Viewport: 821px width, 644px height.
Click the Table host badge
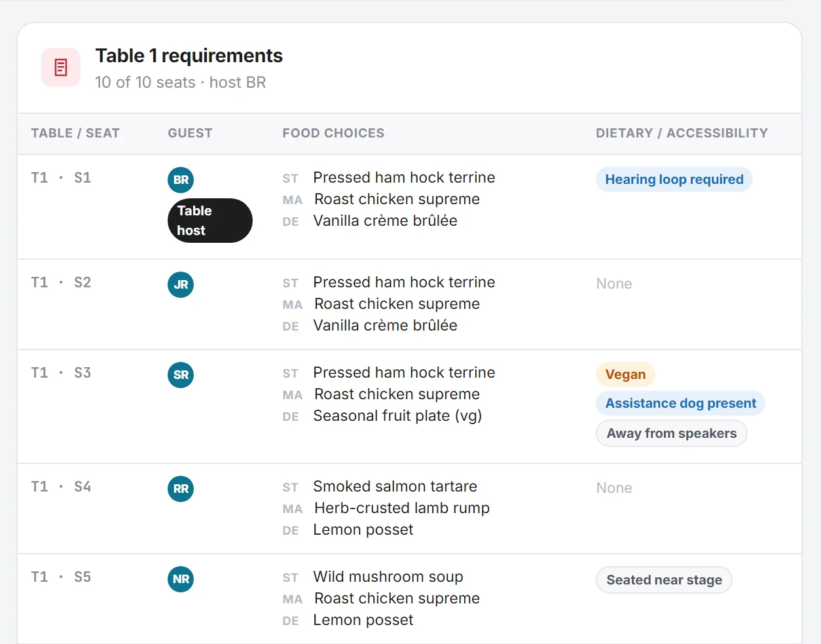tap(210, 221)
